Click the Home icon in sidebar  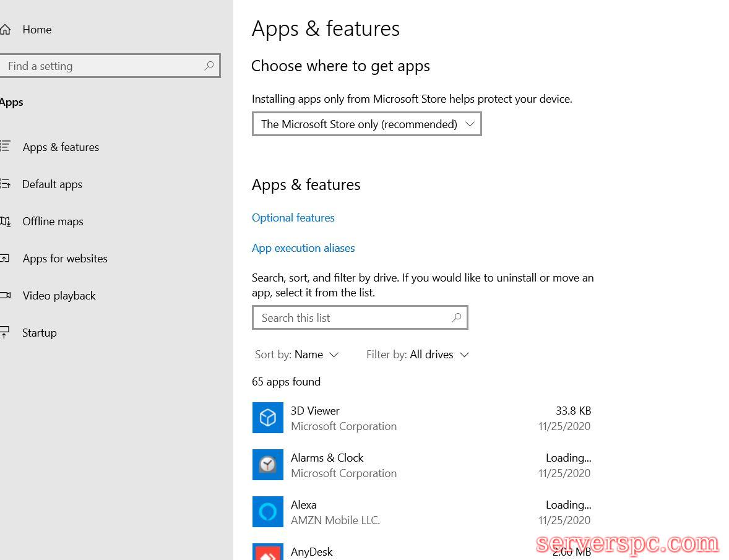click(x=6, y=30)
